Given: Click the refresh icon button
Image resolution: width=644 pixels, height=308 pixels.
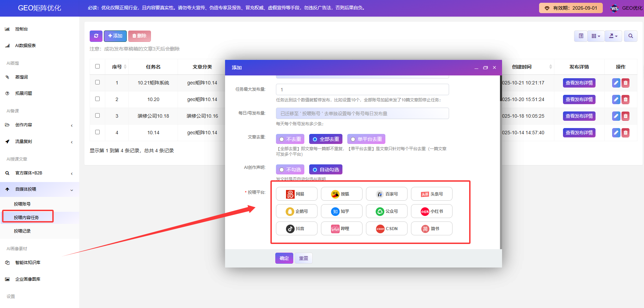Looking at the screenshot, I should pyautogui.click(x=96, y=36).
